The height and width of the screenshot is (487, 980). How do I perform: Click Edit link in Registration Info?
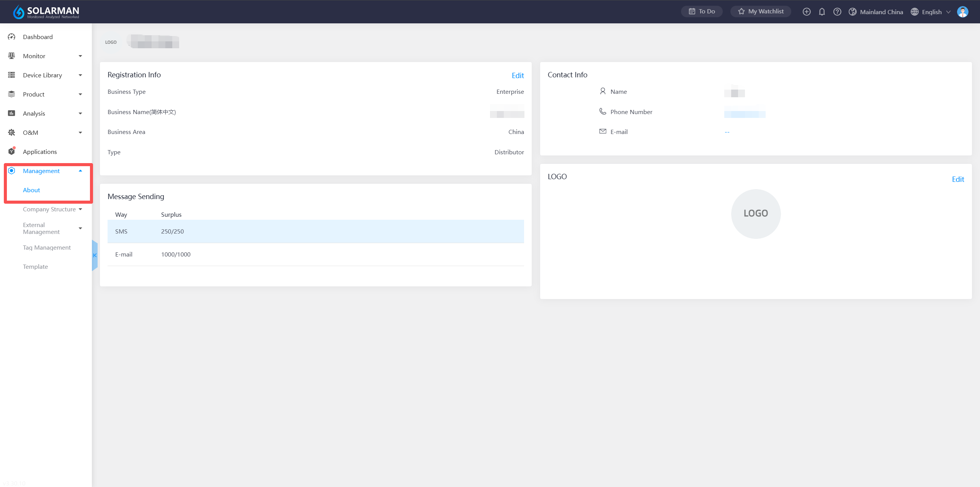pos(518,75)
